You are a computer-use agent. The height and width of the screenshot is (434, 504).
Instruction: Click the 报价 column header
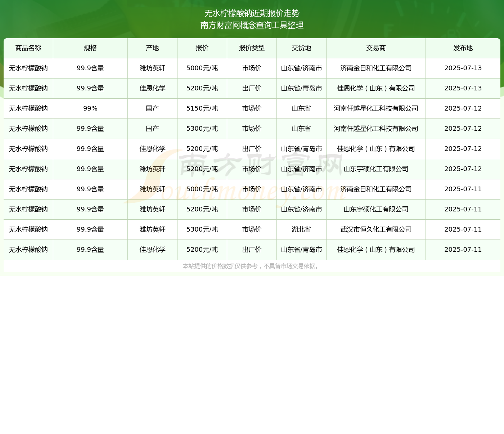[202, 48]
